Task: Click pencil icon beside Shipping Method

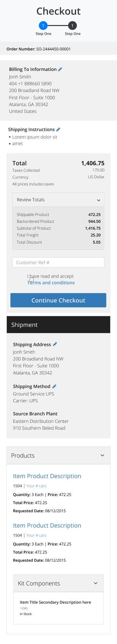Action: click(54, 386)
